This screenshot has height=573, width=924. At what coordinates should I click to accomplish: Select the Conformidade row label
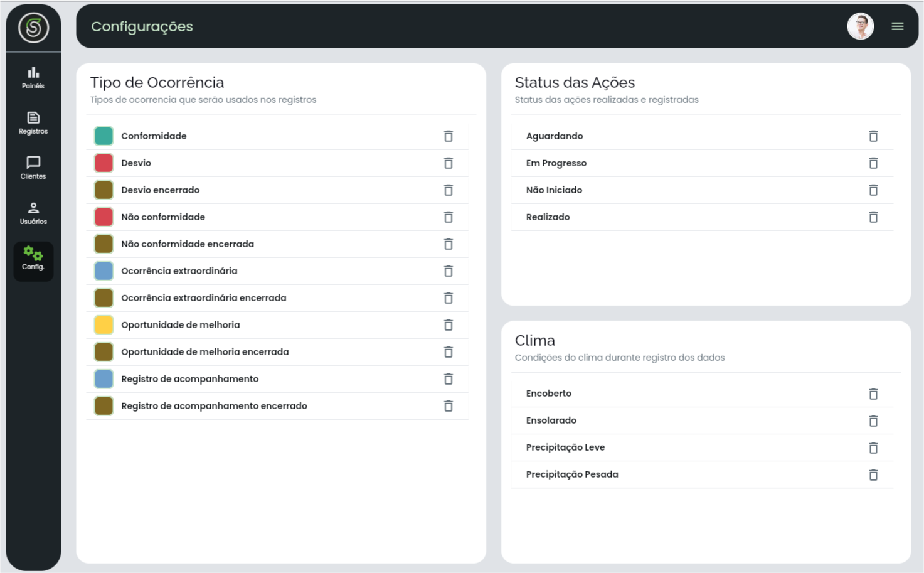pos(154,136)
